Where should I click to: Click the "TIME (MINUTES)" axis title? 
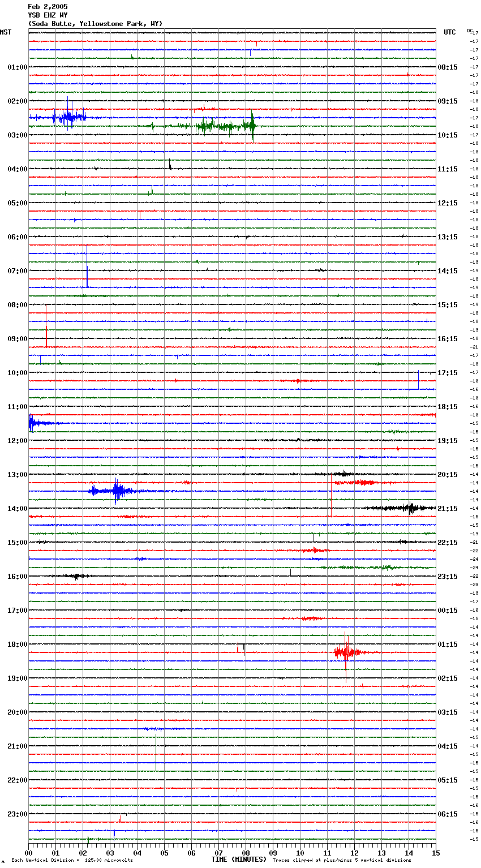(x=239, y=860)
